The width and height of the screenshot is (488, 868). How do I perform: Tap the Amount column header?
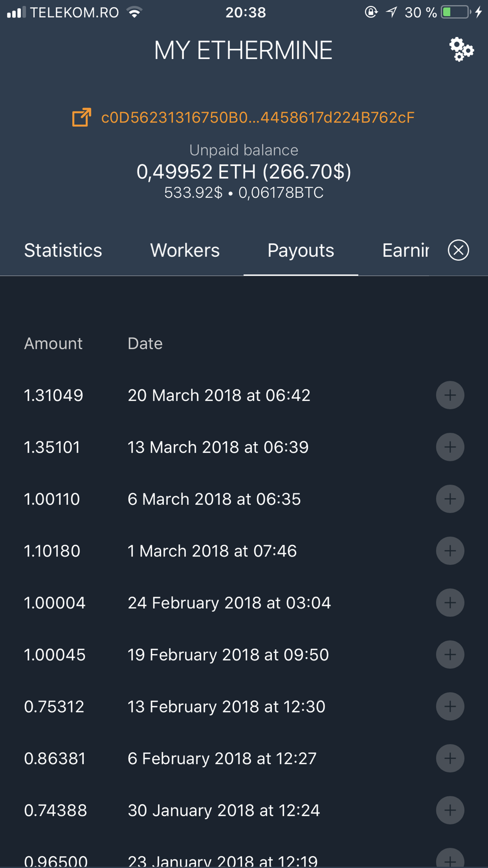pos(53,343)
